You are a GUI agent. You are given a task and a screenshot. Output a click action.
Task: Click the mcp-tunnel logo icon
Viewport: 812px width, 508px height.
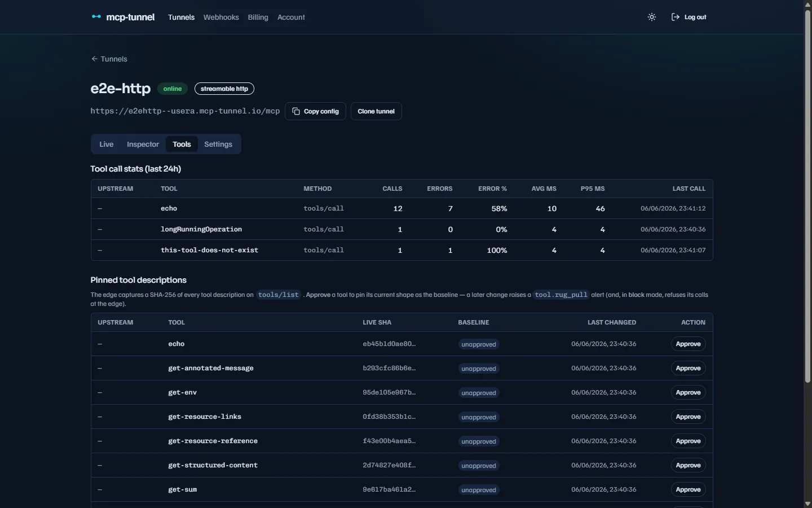coord(96,17)
